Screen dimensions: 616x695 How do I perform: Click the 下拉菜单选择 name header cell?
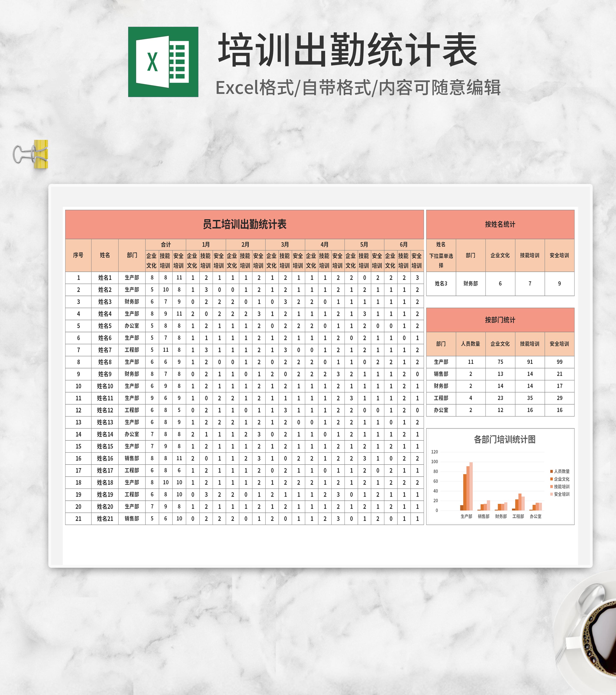point(441,255)
